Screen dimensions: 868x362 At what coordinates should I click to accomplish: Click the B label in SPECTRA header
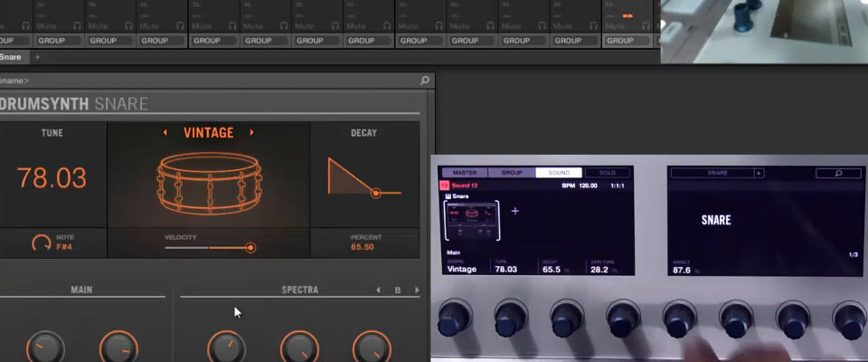coord(398,290)
